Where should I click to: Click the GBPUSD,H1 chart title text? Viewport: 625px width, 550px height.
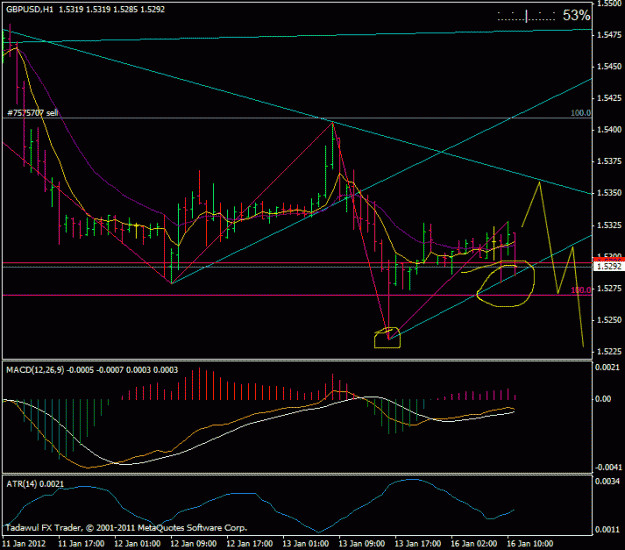coord(29,9)
